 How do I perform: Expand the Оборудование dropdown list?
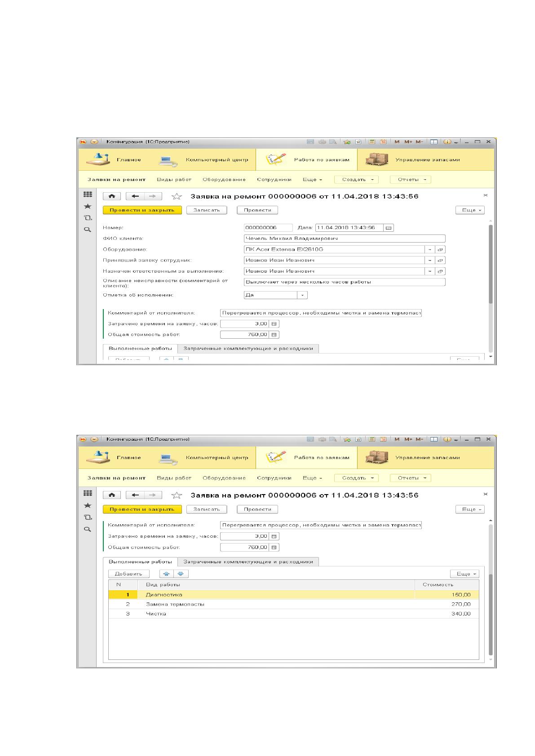pos(430,249)
